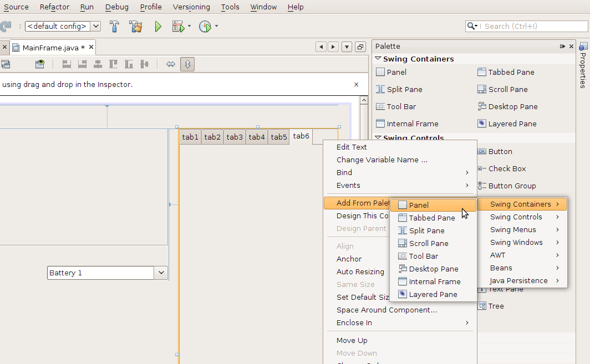The width and height of the screenshot is (590, 364).
Task: Open the Beans palette submenu
Action: point(522,268)
